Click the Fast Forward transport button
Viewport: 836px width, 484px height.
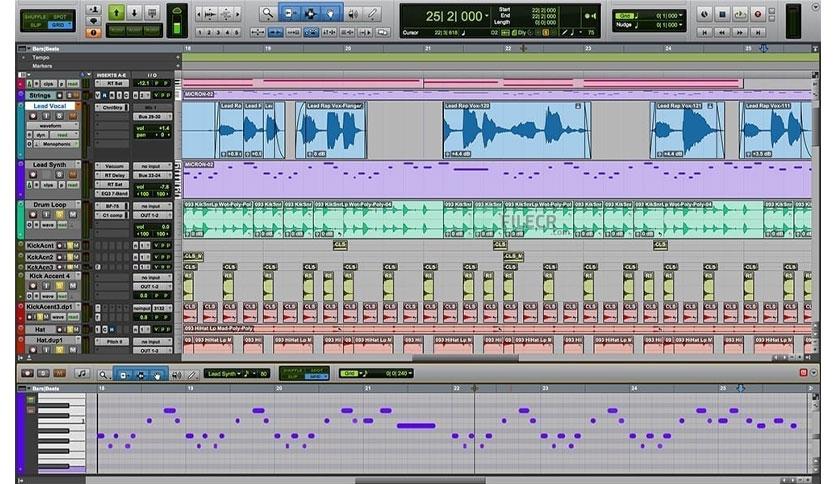[x=740, y=33]
